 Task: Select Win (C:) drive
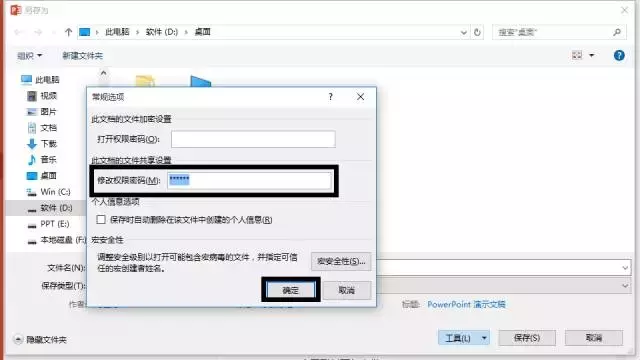point(49,192)
